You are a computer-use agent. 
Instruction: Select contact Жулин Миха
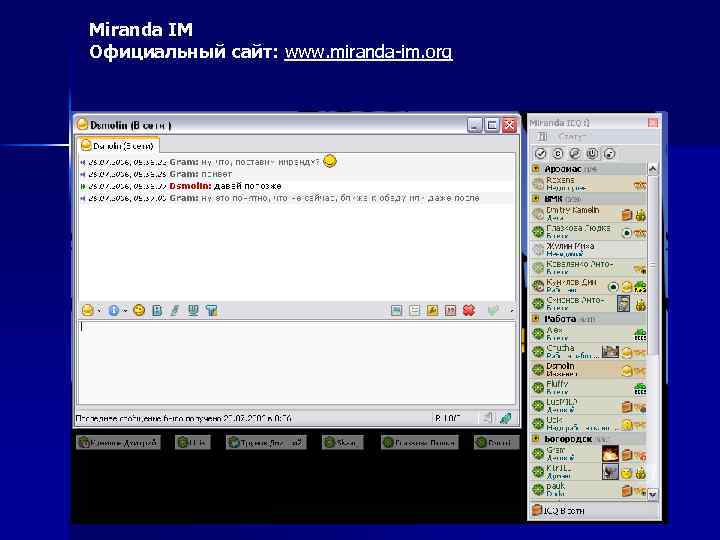tap(589, 250)
